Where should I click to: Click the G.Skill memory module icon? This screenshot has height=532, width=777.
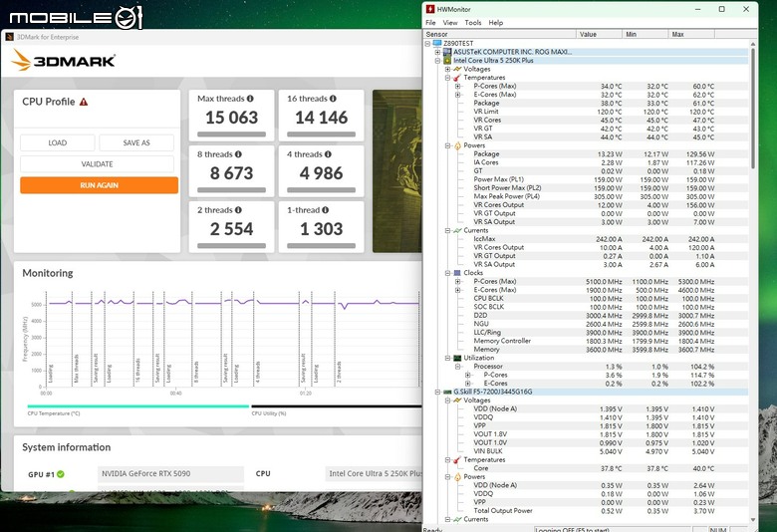447,392
